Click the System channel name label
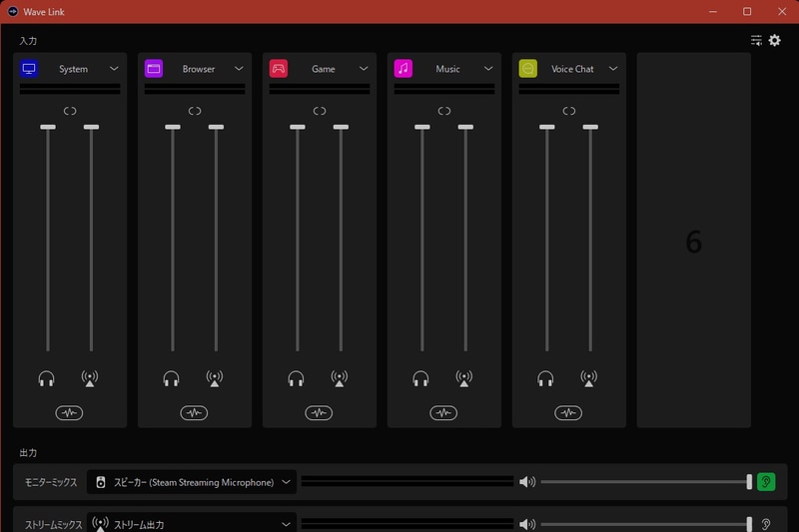This screenshot has height=532, width=799. point(73,69)
